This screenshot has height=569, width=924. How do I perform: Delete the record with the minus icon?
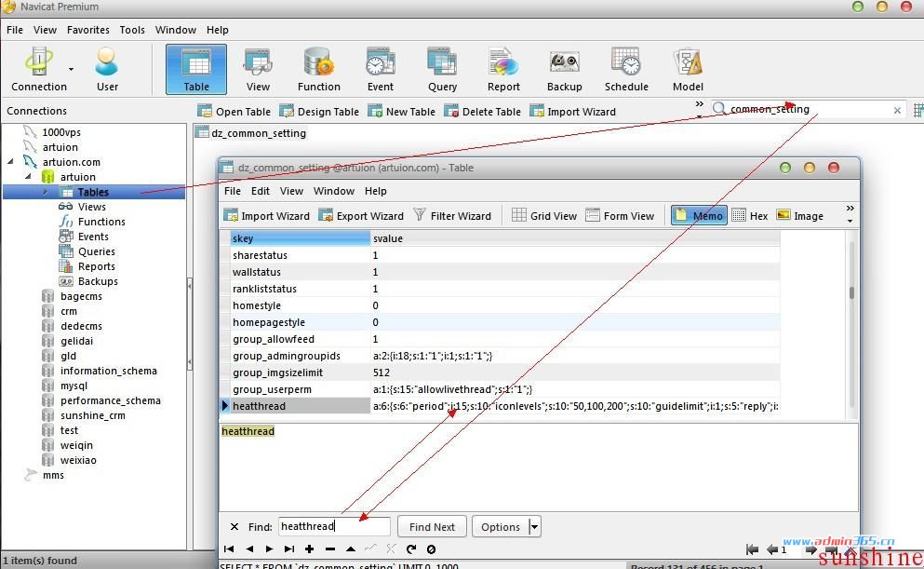click(330, 549)
